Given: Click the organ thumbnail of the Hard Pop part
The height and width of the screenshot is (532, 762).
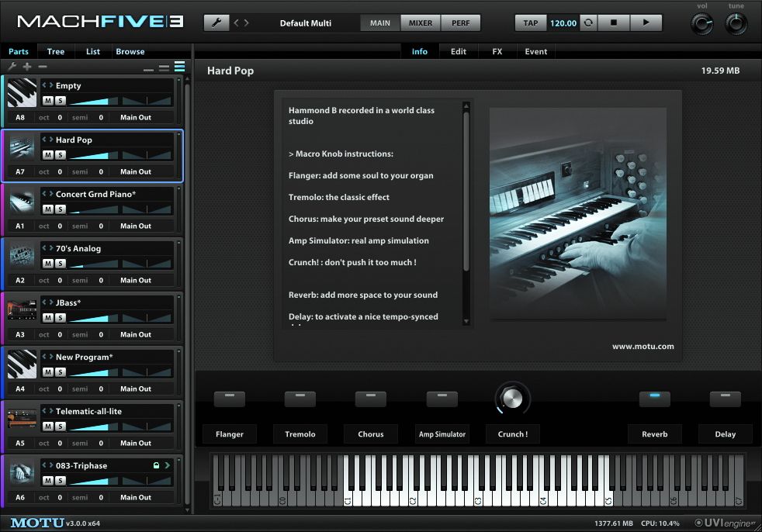Looking at the screenshot, I should coord(22,147).
